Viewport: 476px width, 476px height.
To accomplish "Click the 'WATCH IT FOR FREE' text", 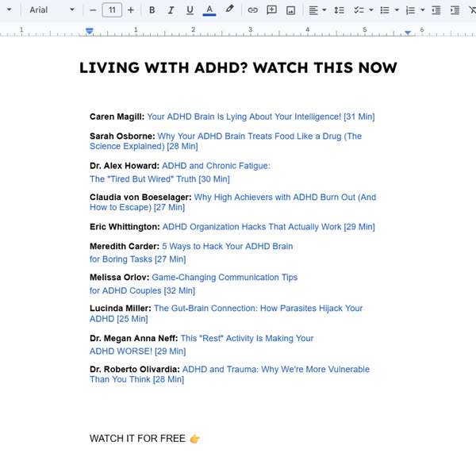I will tap(137, 439).
